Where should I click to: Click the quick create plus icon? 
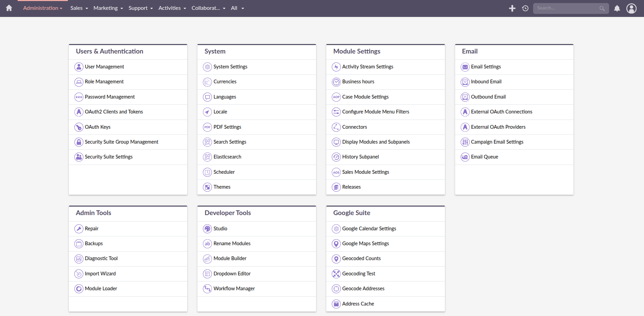click(512, 8)
